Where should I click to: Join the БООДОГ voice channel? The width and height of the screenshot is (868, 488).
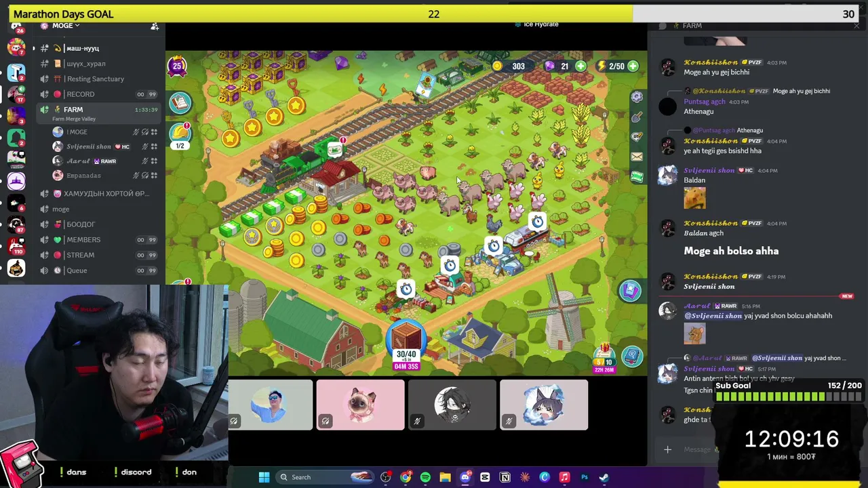pyautogui.click(x=99, y=224)
